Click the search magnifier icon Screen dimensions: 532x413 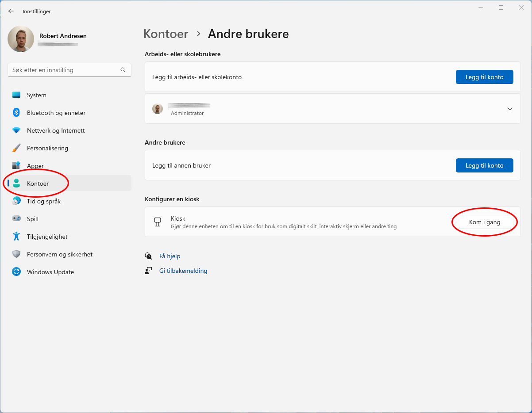point(123,70)
